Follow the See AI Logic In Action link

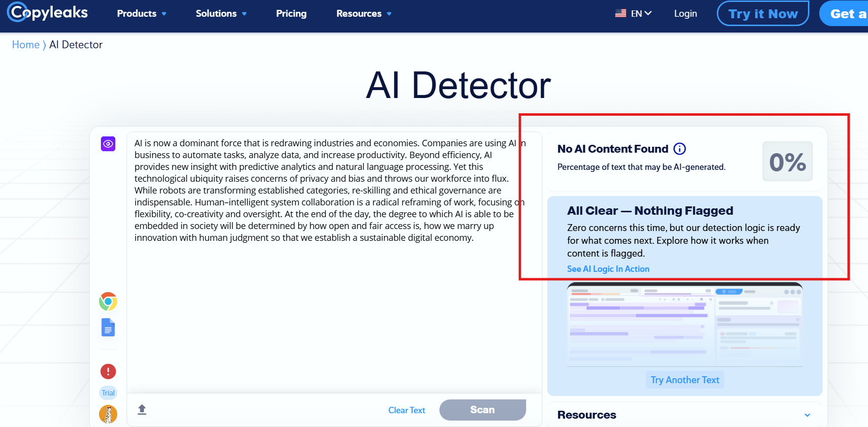pyautogui.click(x=608, y=269)
